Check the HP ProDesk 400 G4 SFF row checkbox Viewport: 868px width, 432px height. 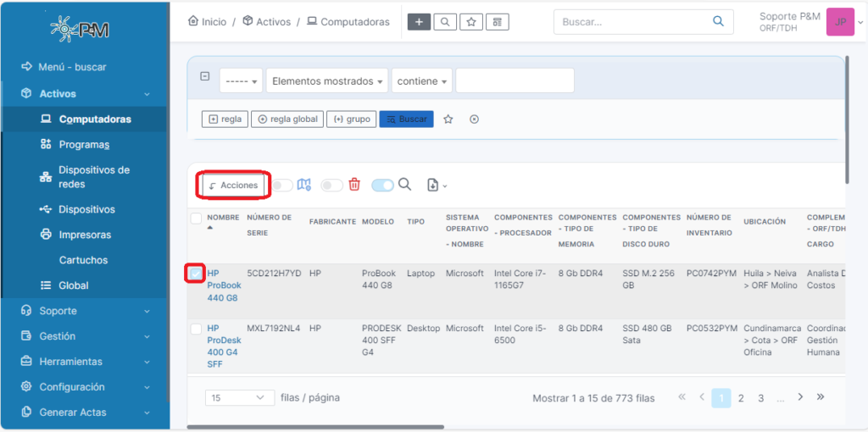pyautogui.click(x=196, y=329)
